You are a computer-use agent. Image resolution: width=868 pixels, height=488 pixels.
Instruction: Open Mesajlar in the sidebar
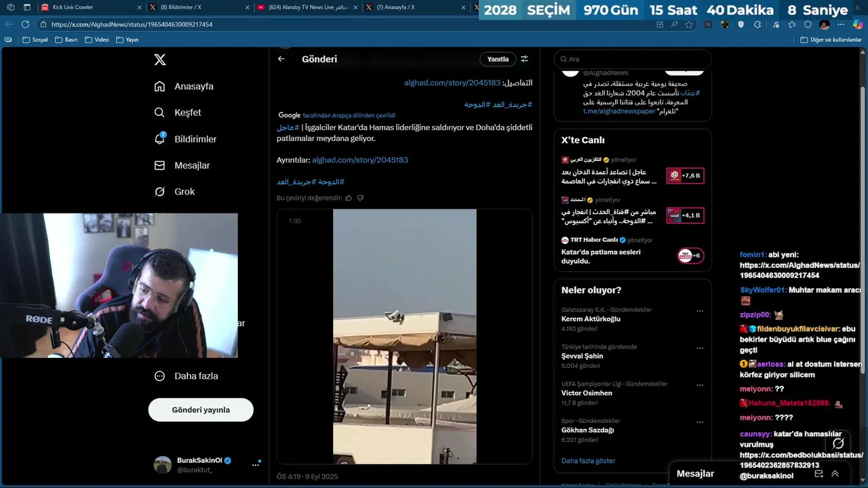182,165
